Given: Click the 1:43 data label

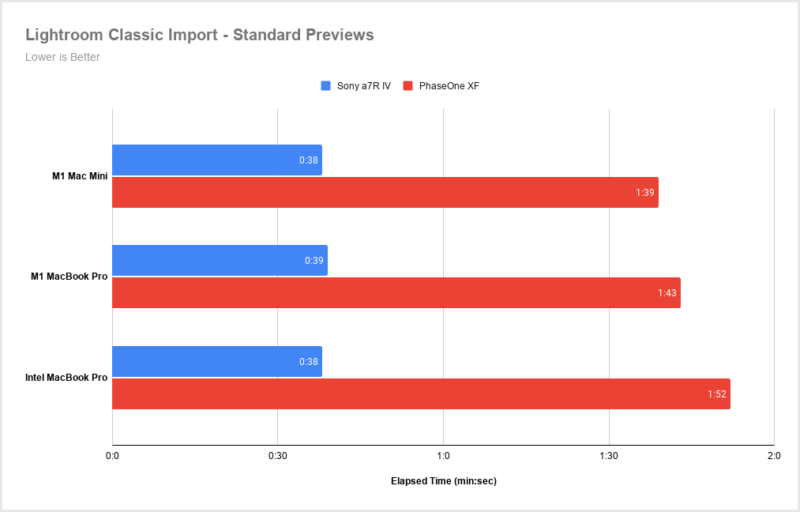Looking at the screenshot, I should (x=667, y=292).
